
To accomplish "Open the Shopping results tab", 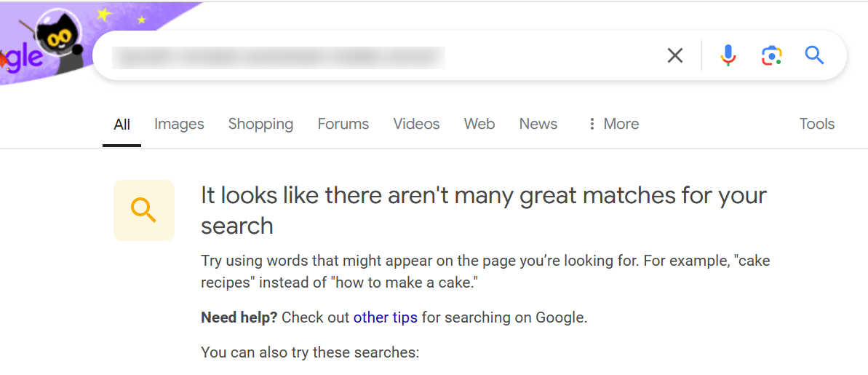I will pyautogui.click(x=260, y=125).
